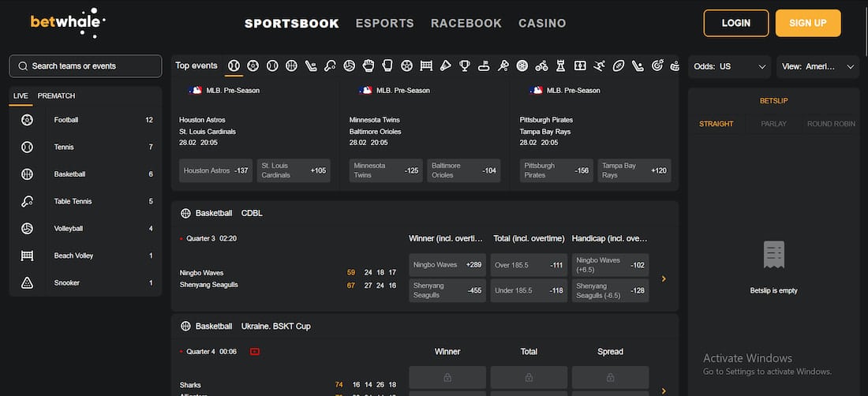
Task: Bet on Houston Astros at -137
Action: 216,170
